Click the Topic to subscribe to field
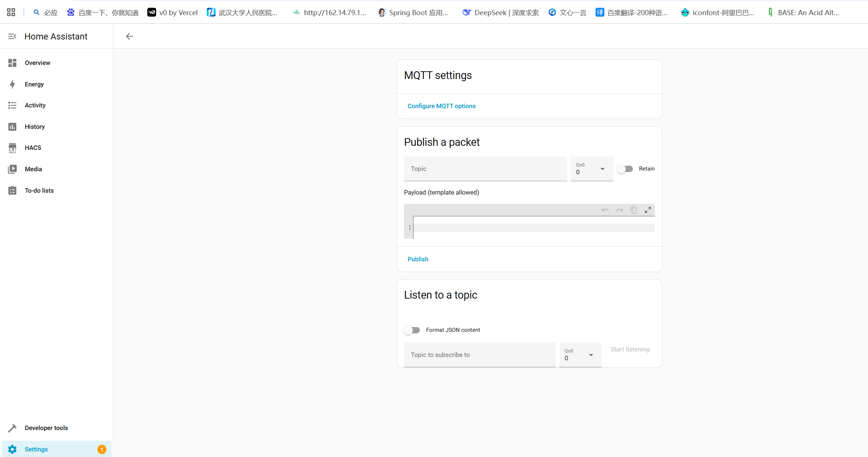 (x=479, y=355)
